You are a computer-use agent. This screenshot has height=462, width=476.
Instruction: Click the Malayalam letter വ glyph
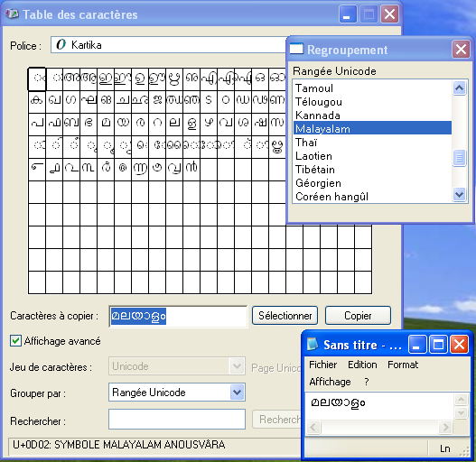(226, 125)
